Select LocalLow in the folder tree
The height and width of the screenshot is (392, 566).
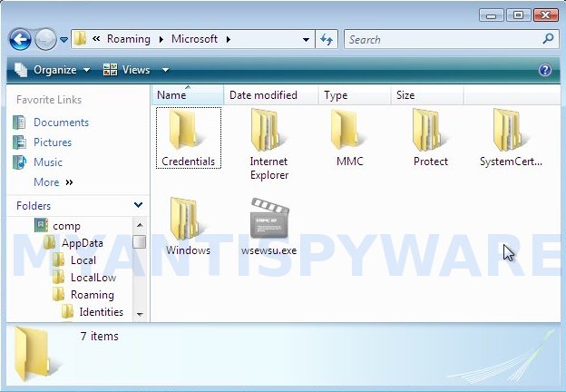point(93,278)
